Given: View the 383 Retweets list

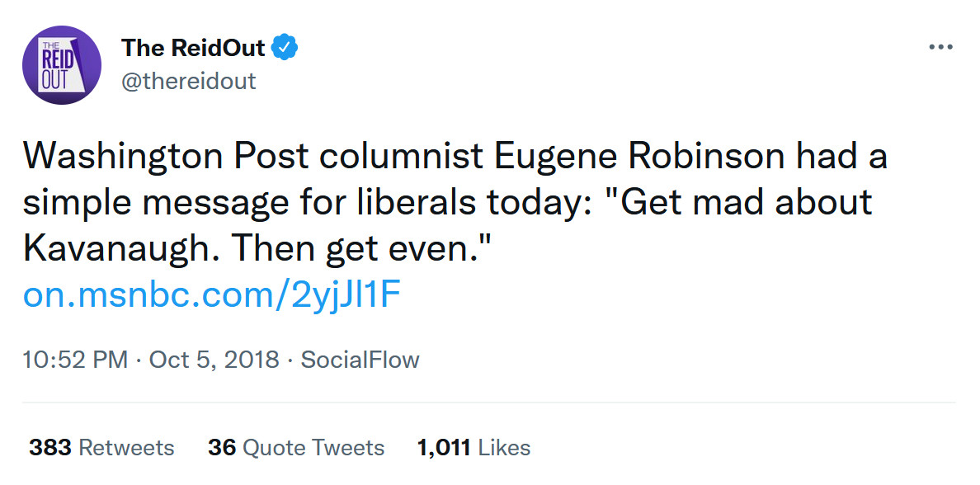Looking at the screenshot, I should tap(101, 448).
